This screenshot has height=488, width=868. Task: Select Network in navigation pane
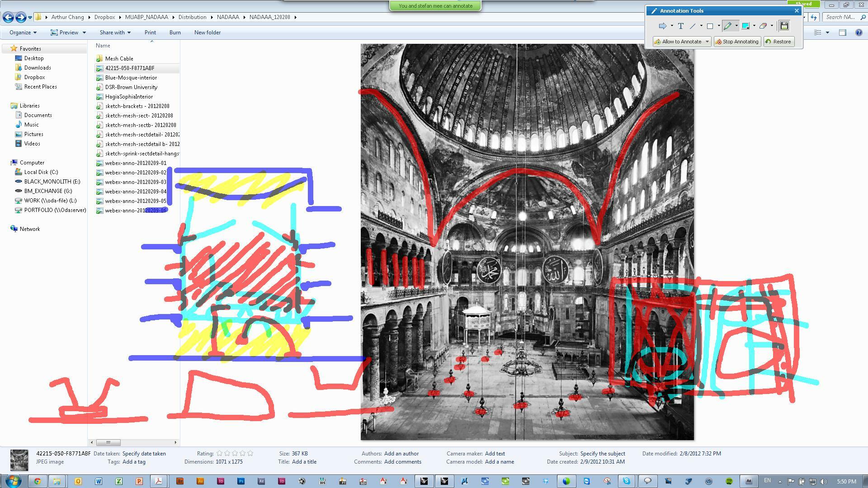pyautogui.click(x=30, y=229)
